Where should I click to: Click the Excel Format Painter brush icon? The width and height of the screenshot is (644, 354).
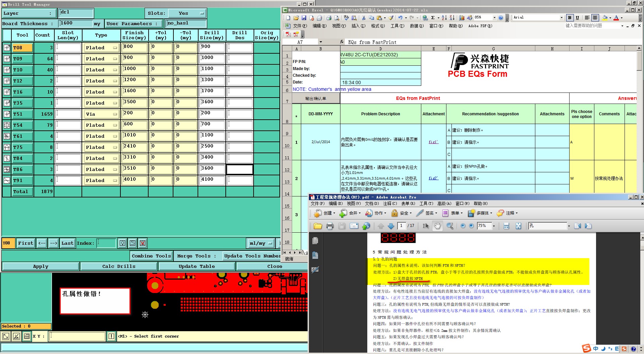[x=391, y=18]
